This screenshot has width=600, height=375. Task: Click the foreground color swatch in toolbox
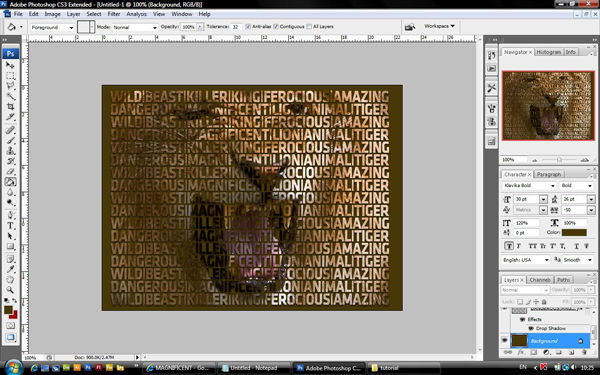(x=8, y=310)
